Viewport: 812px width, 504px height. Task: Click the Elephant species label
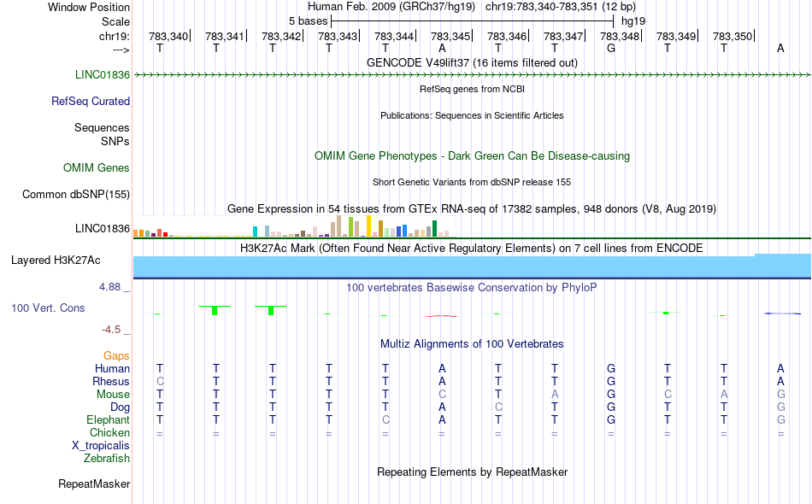108,419
